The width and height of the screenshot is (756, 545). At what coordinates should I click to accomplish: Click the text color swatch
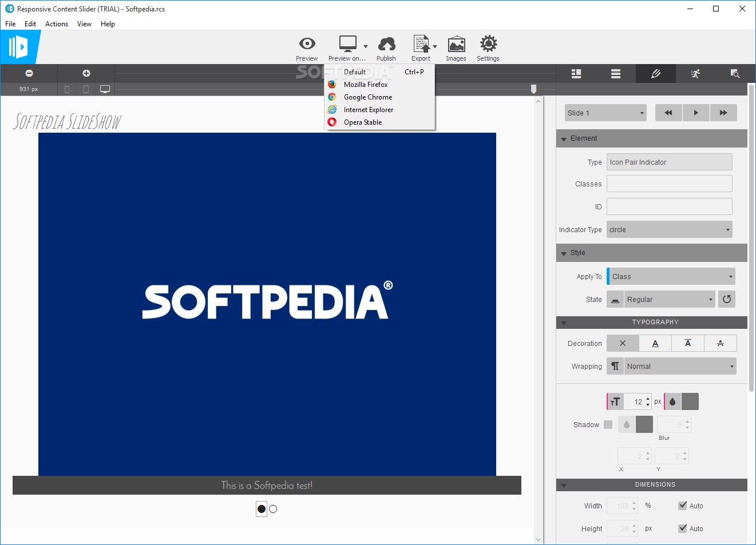tap(690, 401)
